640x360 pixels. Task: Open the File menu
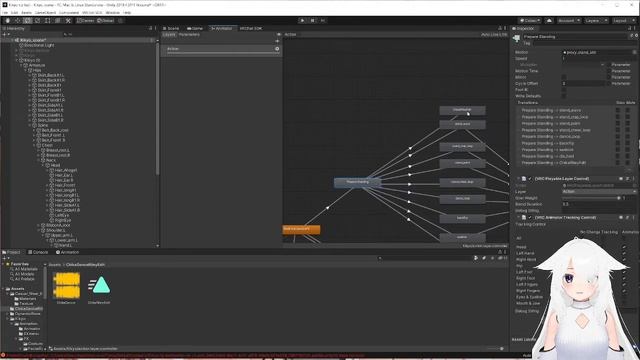tap(5, 13)
